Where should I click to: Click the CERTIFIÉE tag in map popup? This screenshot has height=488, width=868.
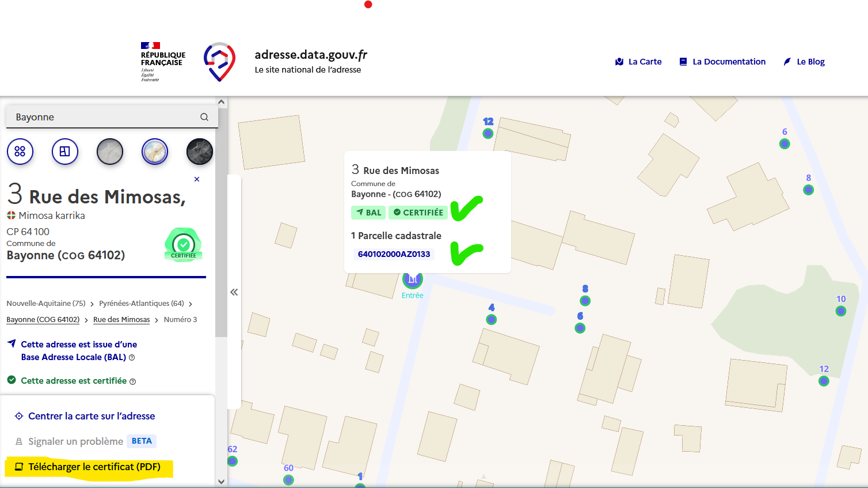(418, 213)
